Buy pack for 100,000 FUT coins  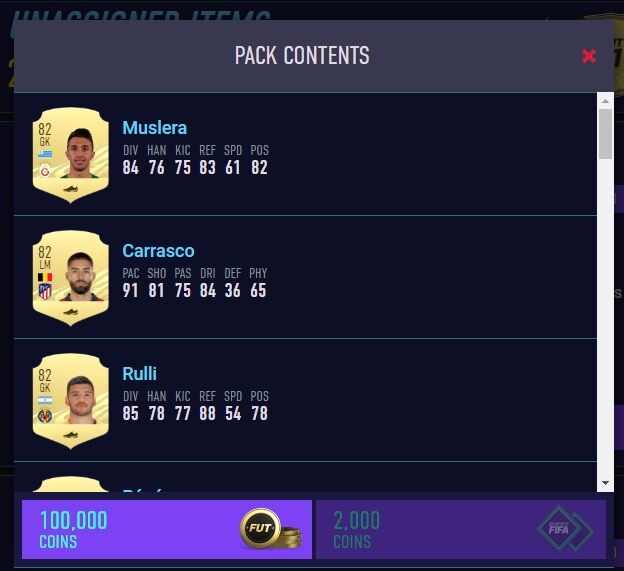(x=167, y=530)
